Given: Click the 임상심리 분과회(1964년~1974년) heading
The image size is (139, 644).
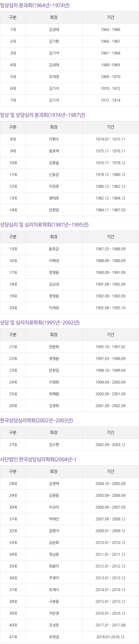Looking at the screenshot, I should pos(35,5).
